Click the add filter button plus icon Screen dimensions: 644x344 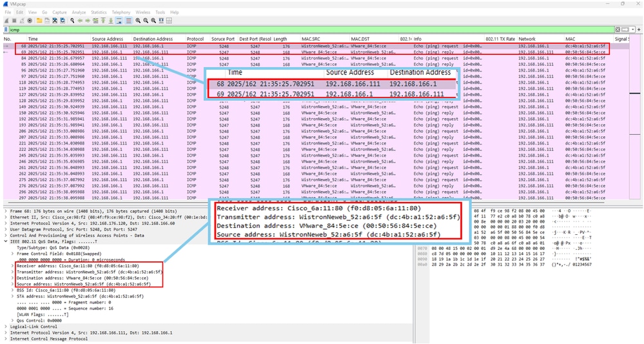pos(639,29)
